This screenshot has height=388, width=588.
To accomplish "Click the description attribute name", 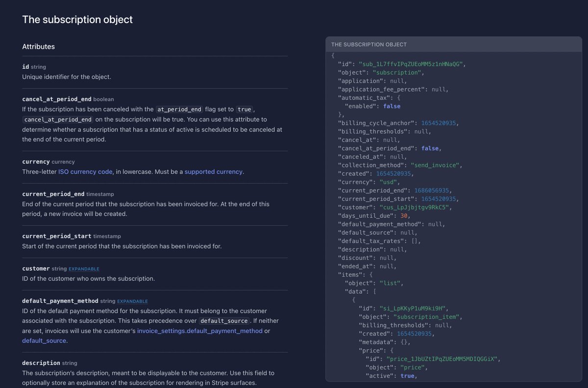I will (41, 362).
